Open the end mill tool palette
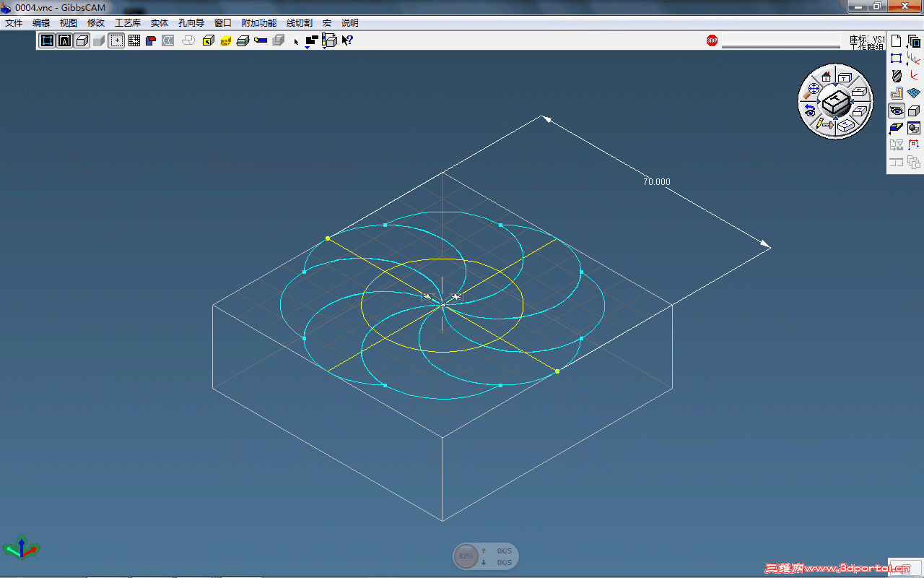The image size is (924, 578). coord(897,76)
